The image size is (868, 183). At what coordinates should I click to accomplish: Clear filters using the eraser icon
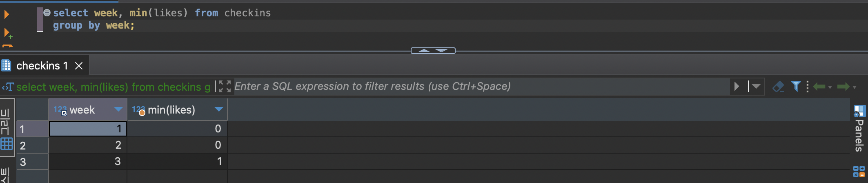point(778,86)
